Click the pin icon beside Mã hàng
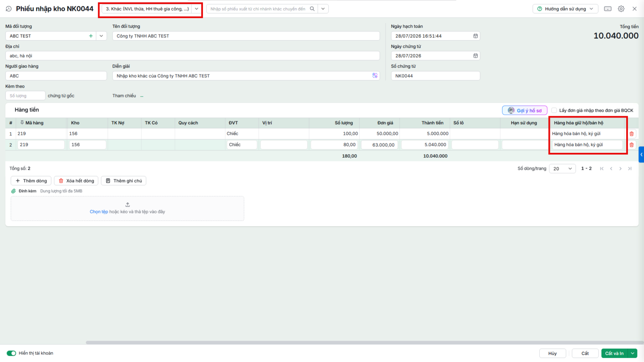The height and width of the screenshot is (362, 644). click(x=22, y=123)
